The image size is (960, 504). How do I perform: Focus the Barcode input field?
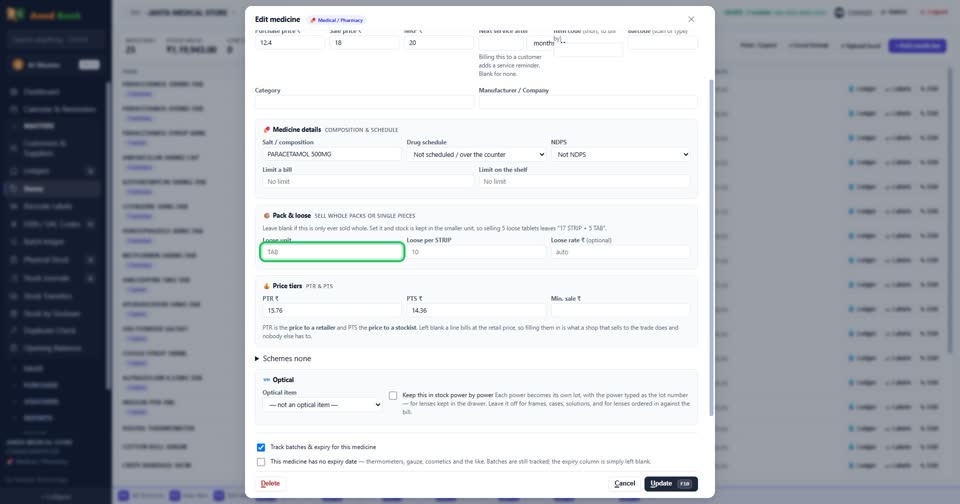click(662, 43)
